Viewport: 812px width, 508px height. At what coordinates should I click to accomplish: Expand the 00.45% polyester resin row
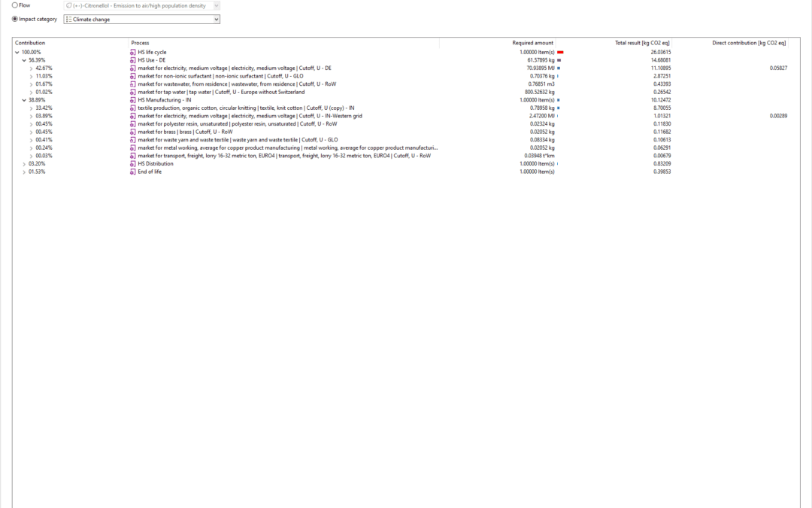point(31,124)
